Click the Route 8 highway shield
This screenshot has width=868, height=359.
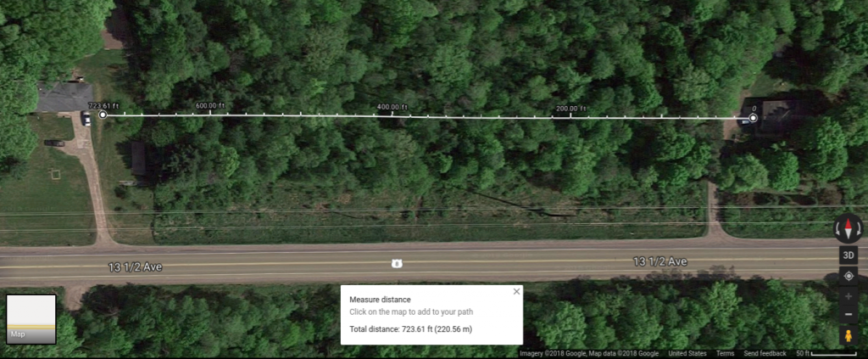(396, 264)
